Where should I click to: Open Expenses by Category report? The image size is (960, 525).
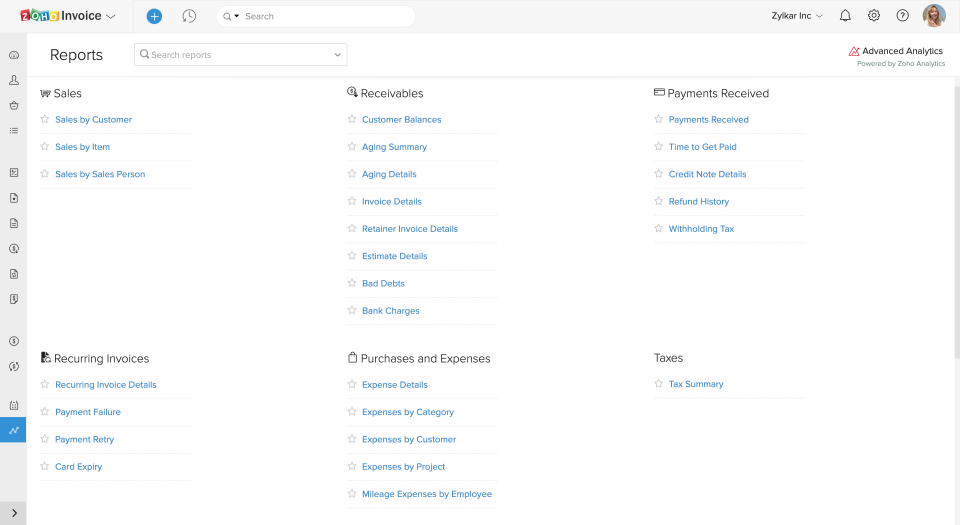[x=408, y=412]
